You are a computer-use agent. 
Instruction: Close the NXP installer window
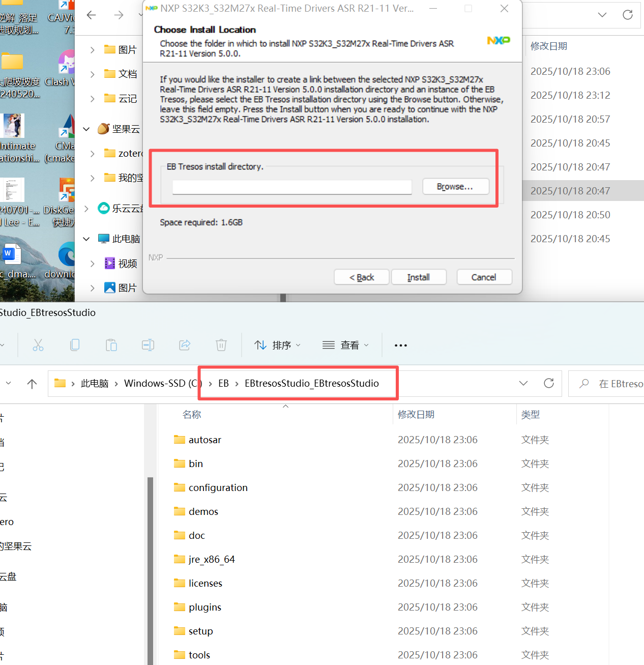tap(504, 9)
